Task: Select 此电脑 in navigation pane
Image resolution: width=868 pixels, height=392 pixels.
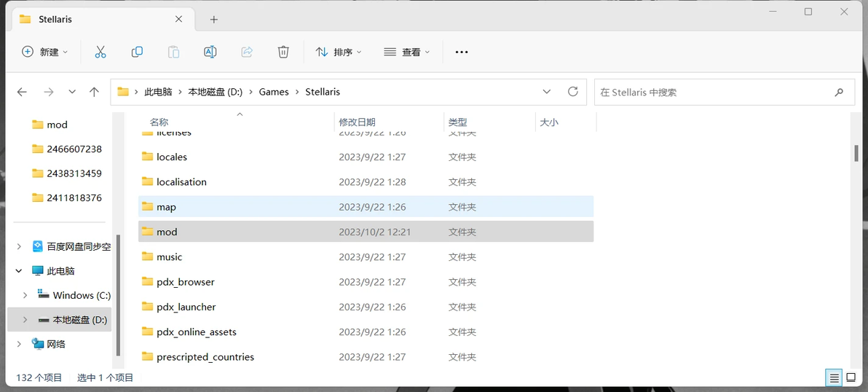Action: 54,271
